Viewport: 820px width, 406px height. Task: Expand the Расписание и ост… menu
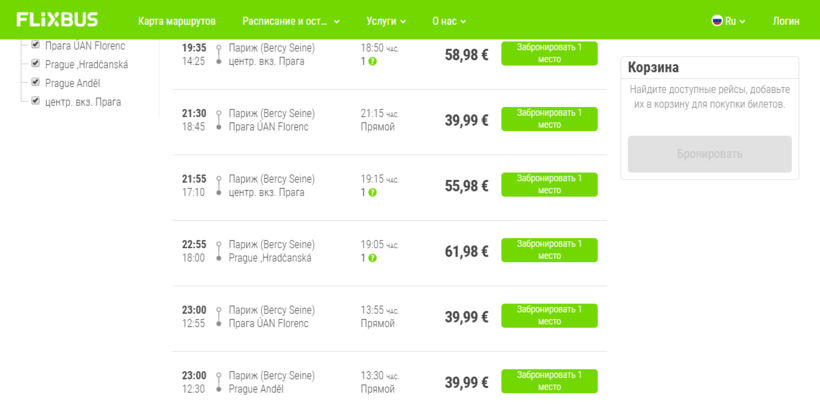coord(290,21)
